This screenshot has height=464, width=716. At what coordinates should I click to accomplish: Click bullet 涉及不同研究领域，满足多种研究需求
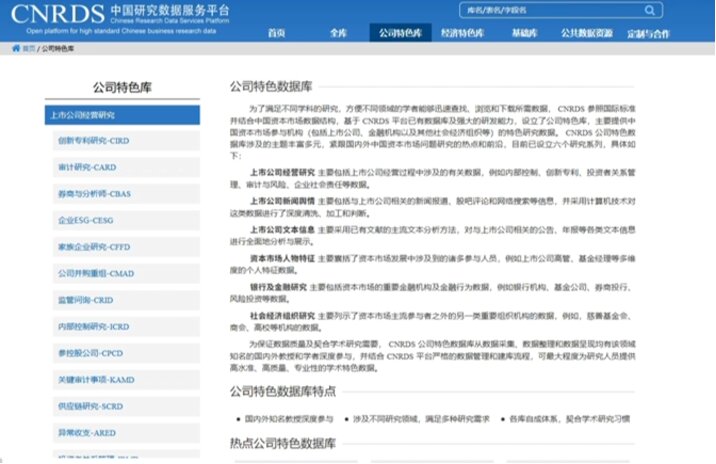point(421,419)
